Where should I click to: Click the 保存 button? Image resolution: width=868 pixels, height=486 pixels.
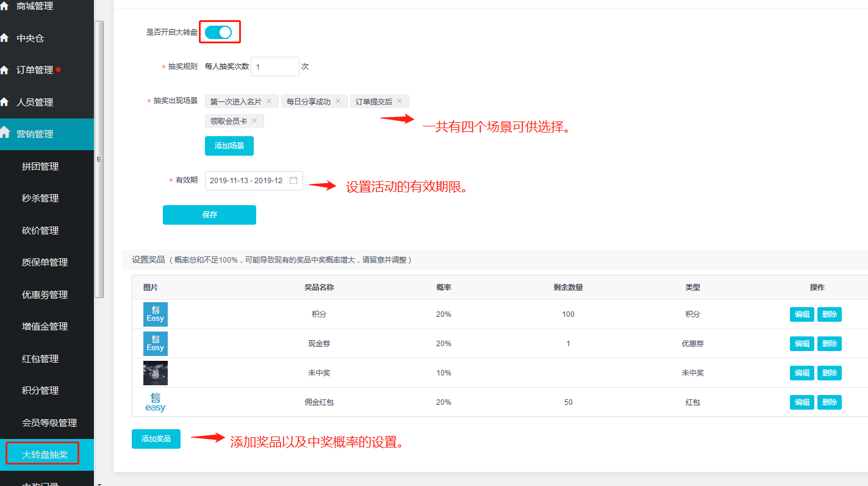click(209, 215)
